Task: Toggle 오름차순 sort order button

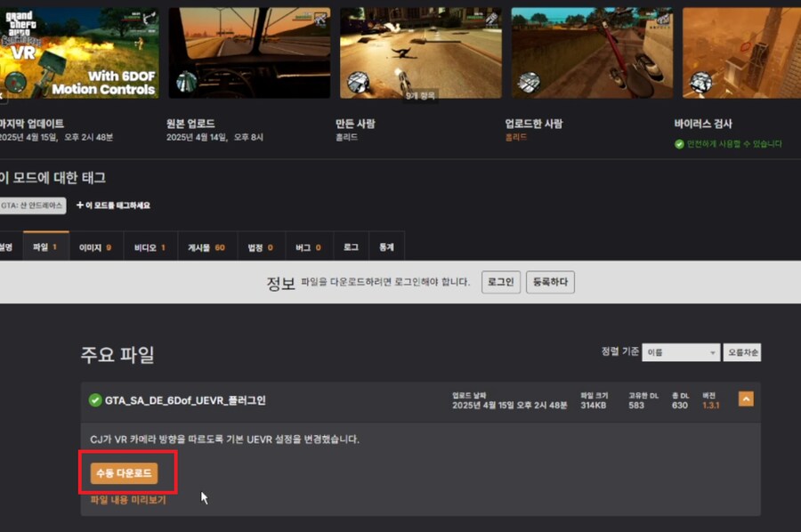Action: [741, 353]
